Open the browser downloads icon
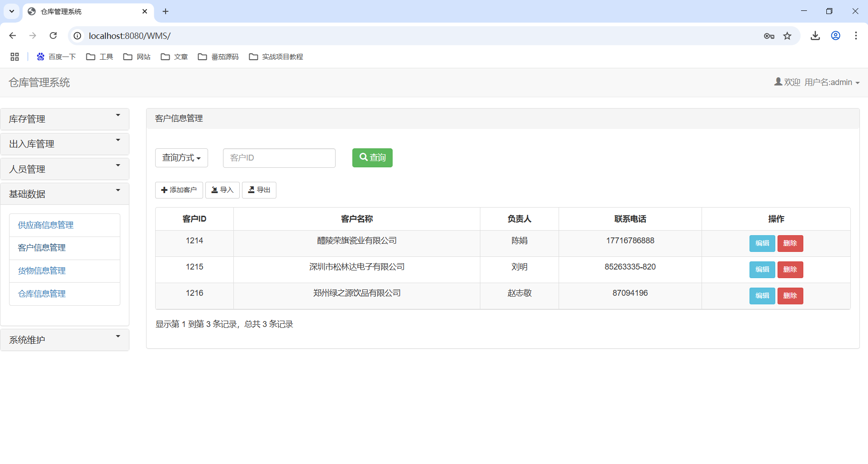Viewport: 868px width, 464px height. click(815, 36)
